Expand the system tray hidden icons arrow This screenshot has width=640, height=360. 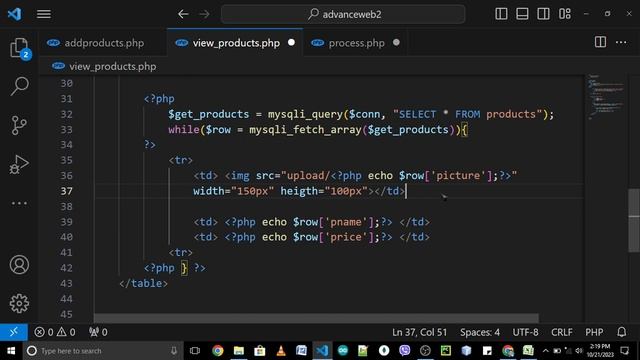tap(546, 351)
